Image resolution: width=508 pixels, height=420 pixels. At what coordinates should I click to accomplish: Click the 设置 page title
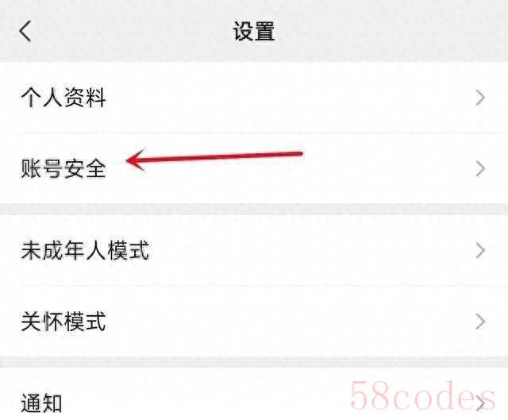click(x=254, y=32)
